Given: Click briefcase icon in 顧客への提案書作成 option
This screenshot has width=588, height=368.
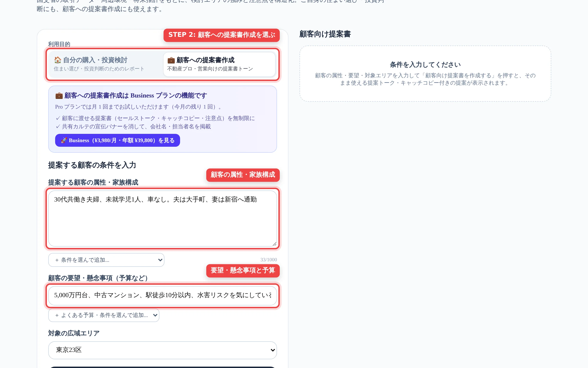Looking at the screenshot, I should pos(171,60).
